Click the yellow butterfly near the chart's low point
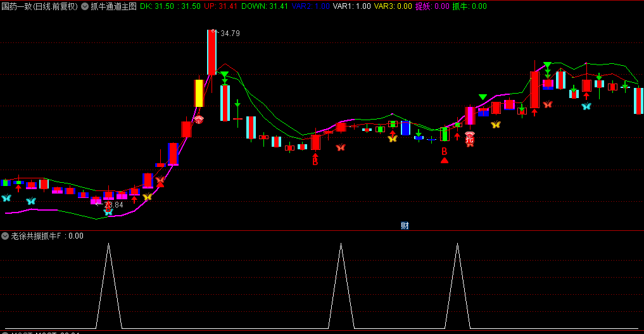644x334 pixels. (148, 197)
